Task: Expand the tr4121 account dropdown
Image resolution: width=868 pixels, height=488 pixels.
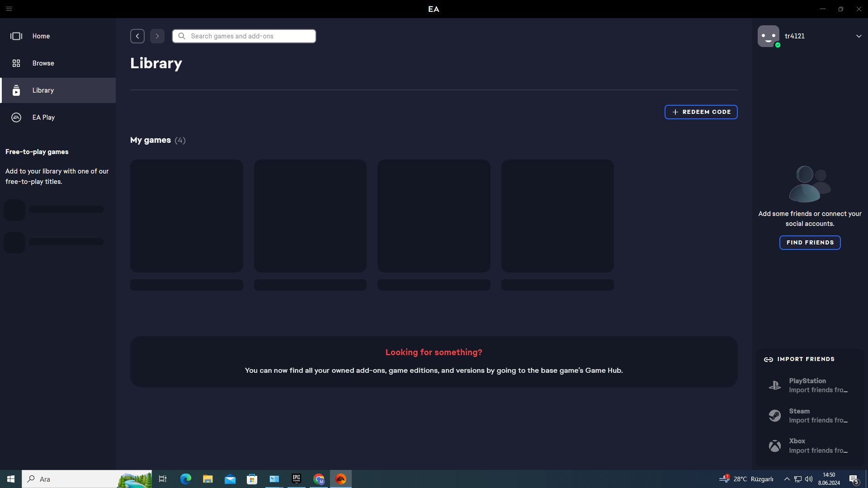Action: pos(859,36)
